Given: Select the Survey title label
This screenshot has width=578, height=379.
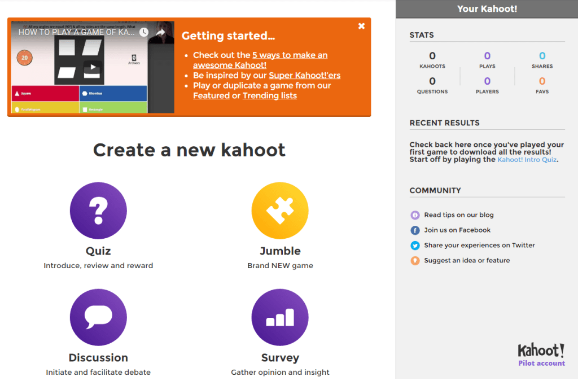Looking at the screenshot, I should point(280,358).
